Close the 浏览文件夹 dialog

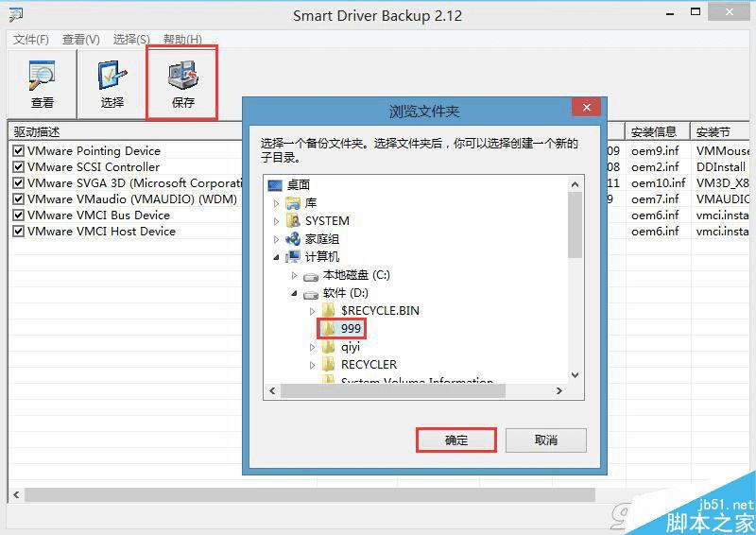click(x=586, y=107)
